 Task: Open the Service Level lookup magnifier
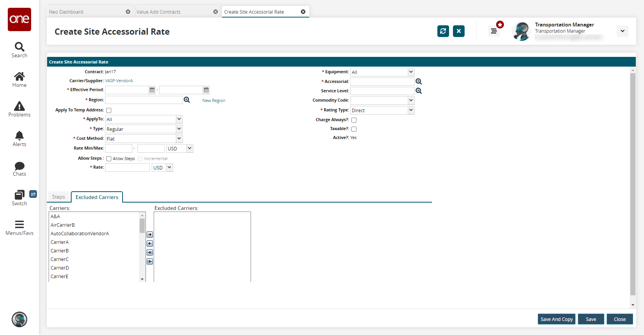419,91
